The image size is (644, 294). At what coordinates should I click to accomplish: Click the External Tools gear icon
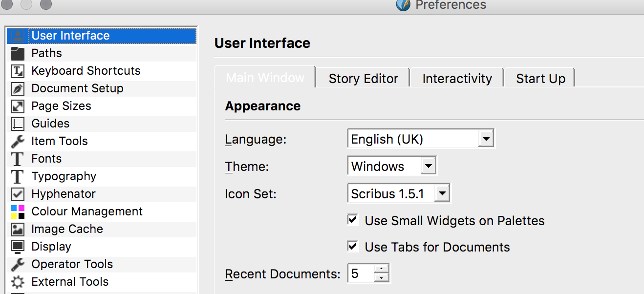18,282
